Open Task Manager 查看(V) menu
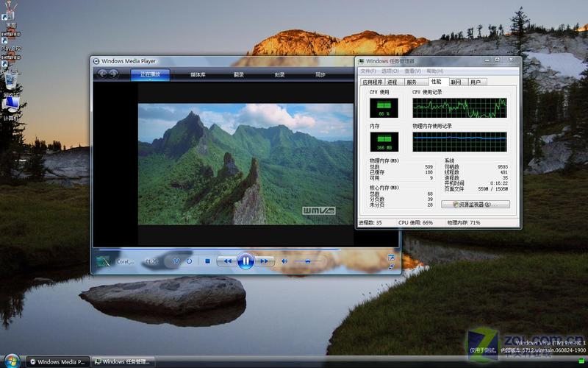This screenshot has height=368, width=588. point(412,71)
